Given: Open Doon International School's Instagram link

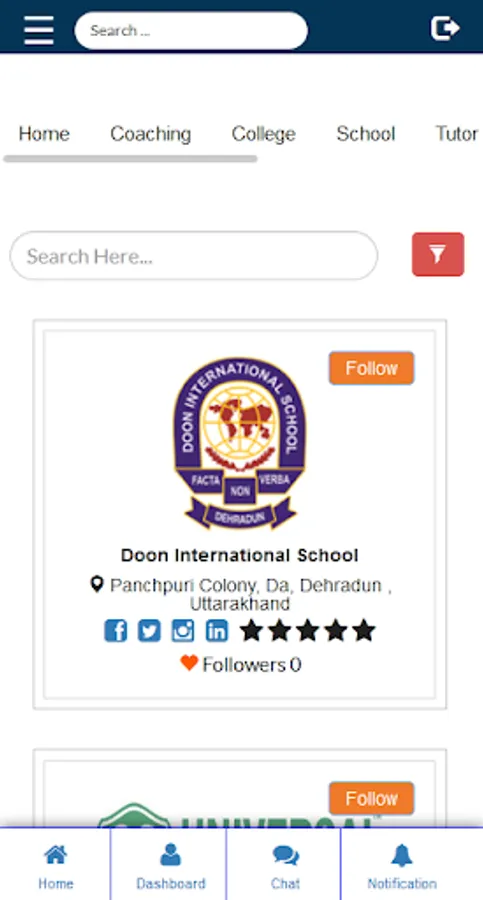Looking at the screenshot, I should [183, 631].
